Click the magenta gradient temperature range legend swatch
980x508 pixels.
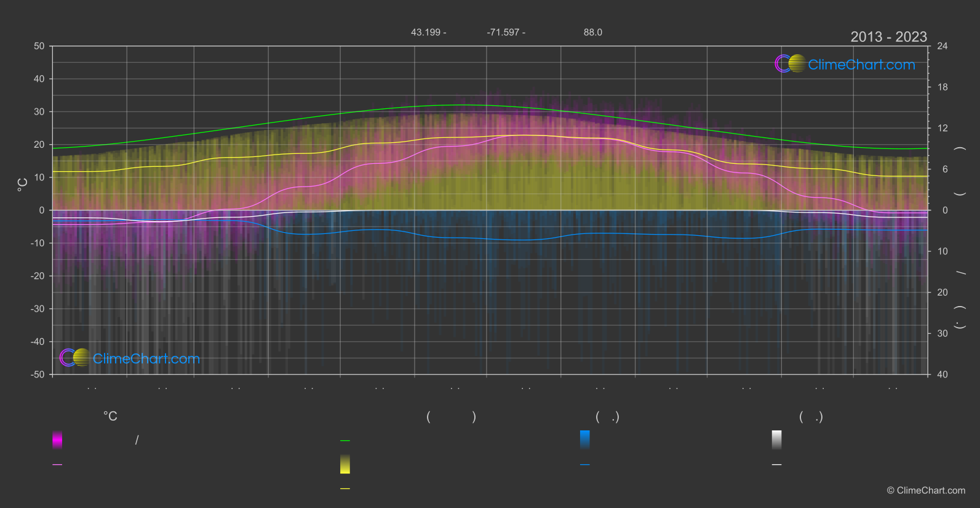[57, 440]
